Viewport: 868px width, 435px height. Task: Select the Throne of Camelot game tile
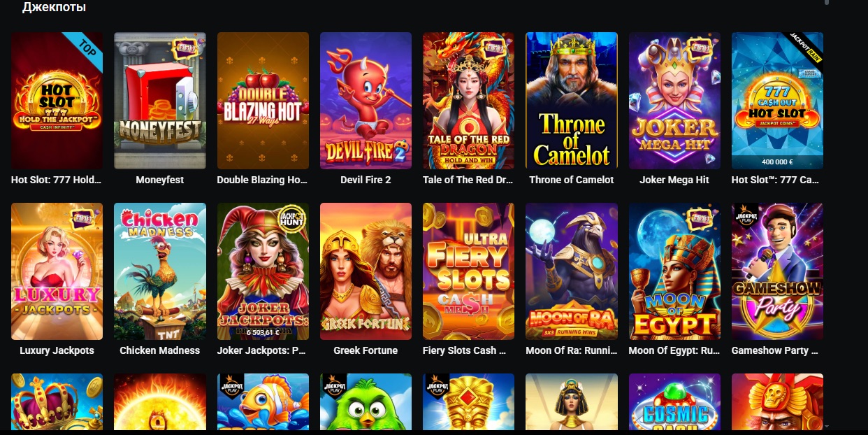pos(572,101)
